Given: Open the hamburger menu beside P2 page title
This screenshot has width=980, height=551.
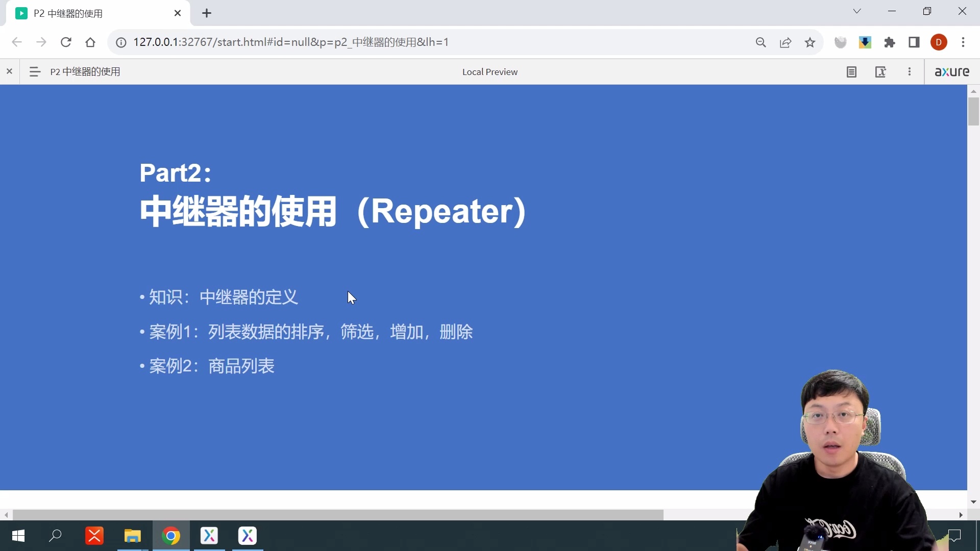Looking at the screenshot, I should 35,71.
